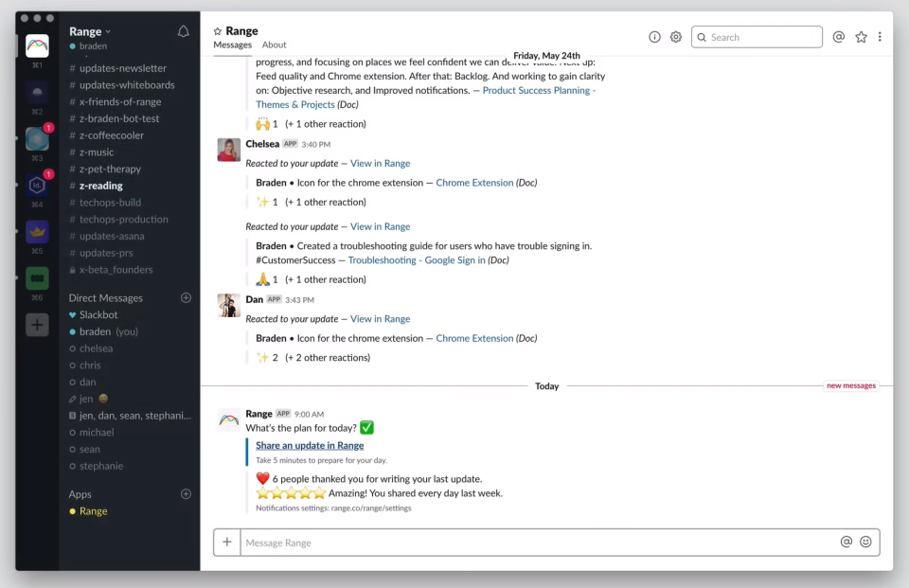Click the Search input field
The width and height of the screenshot is (909, 588).
pyautogui.click(x=757, y=37)
